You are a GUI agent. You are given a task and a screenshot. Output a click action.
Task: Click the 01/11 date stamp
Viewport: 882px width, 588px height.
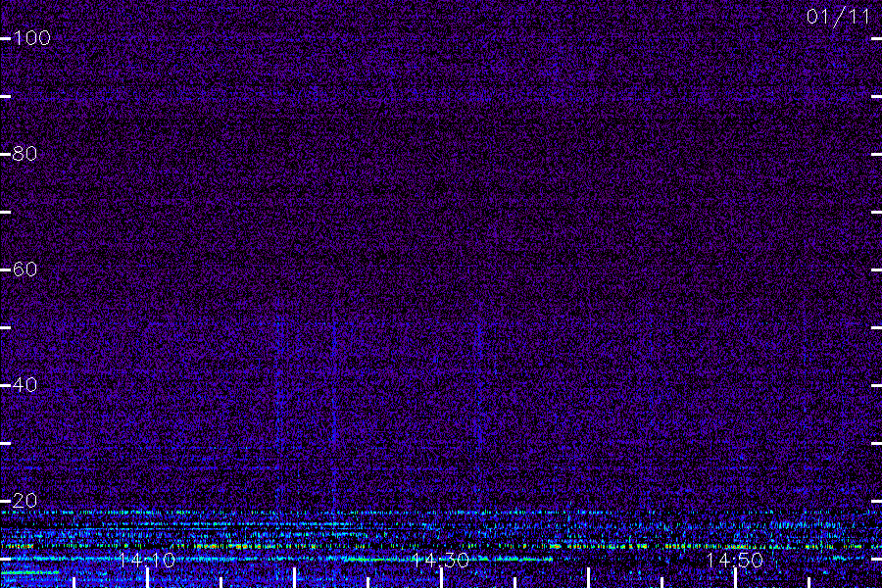838,17
